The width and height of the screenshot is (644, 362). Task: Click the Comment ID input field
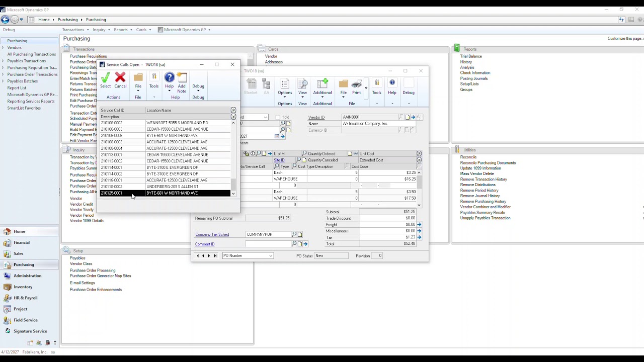tap(268, 244)
